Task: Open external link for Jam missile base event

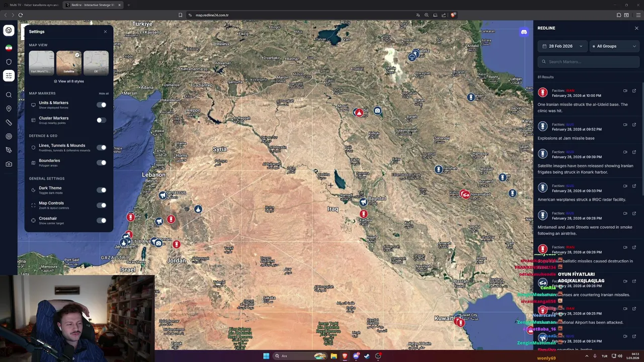Action: coord(634,125)
